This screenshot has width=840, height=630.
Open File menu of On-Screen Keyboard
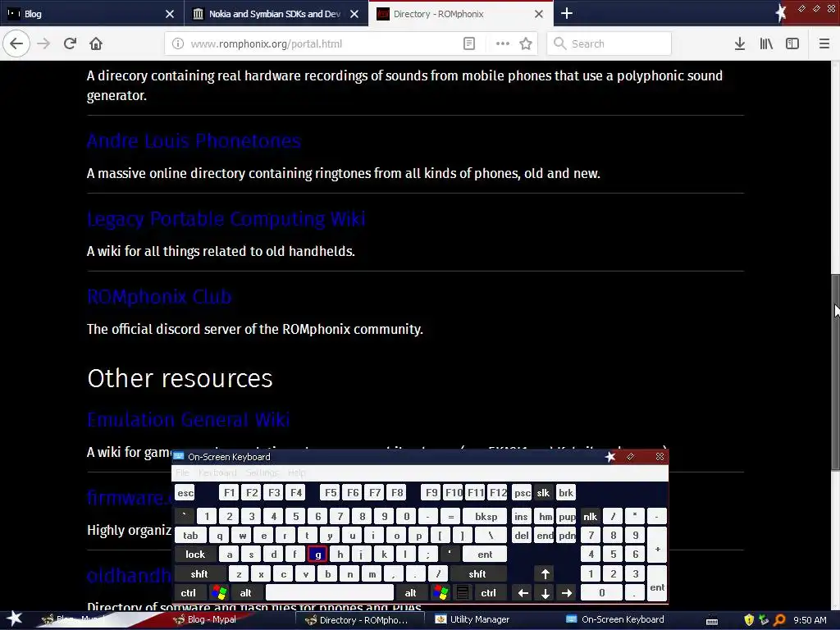[x=182, y=472]
